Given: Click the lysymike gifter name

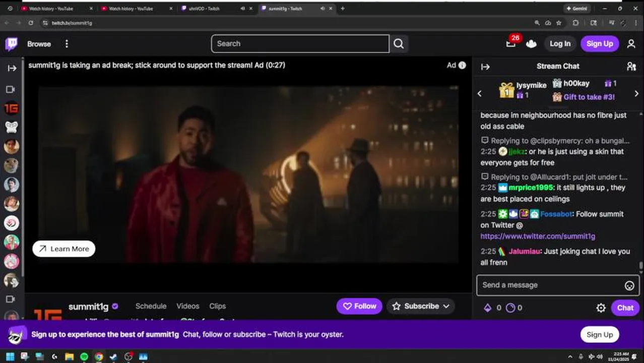Looking at the screenshot, I should 532,85.
